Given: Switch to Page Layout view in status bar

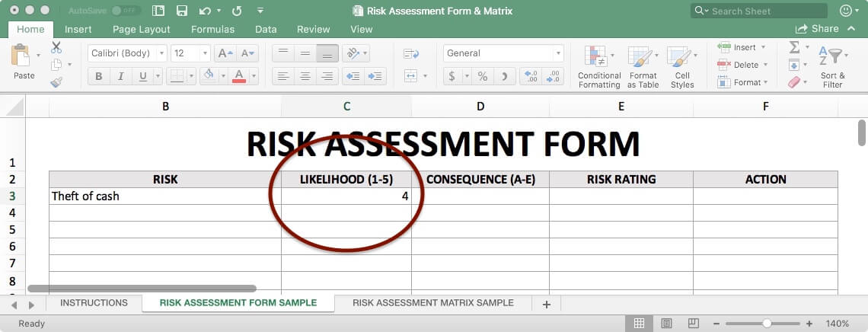Looking at the screenshot, I should point(666,323).
